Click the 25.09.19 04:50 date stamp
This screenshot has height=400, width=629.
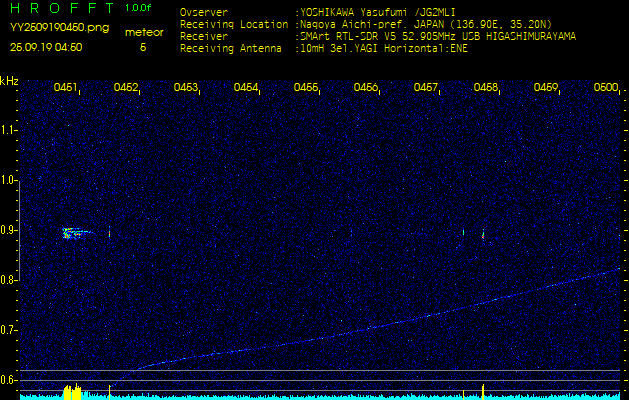[46, 47]
